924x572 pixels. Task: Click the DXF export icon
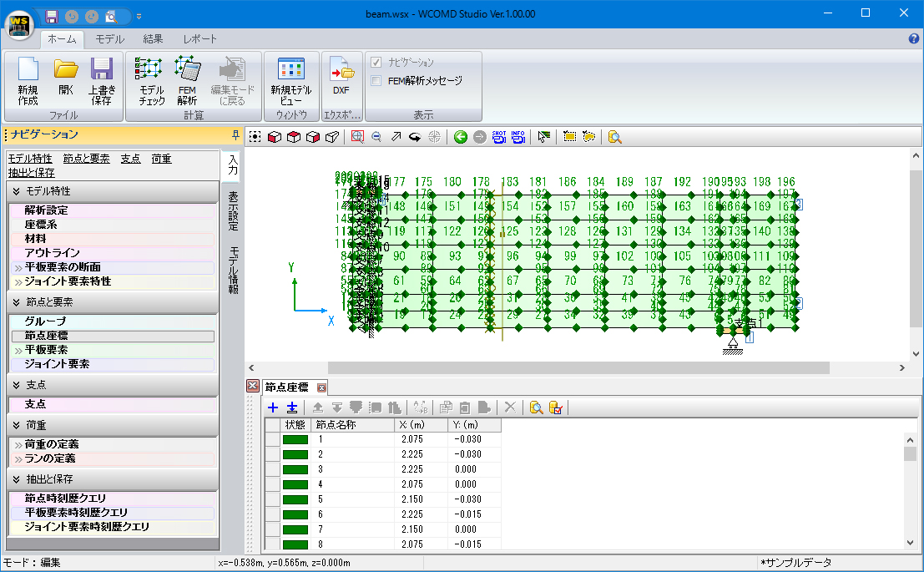[341, 72]
